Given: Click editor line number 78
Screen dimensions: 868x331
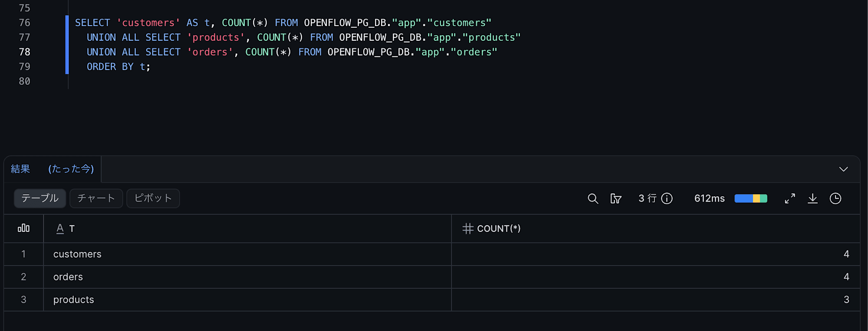Looking at the screenshot, I should [25, 52].
